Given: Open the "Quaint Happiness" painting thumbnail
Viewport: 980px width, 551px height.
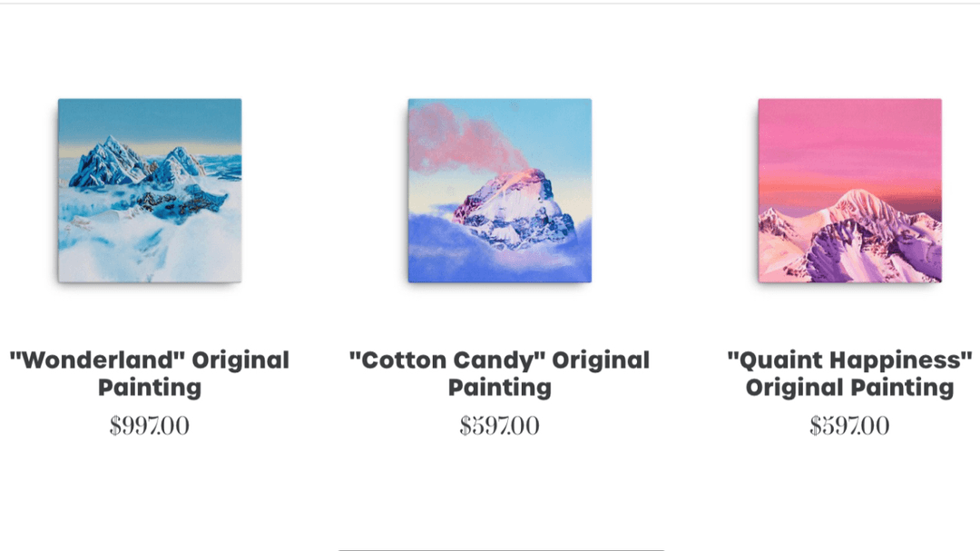Looking at the screenshot, I should point(849,191).
